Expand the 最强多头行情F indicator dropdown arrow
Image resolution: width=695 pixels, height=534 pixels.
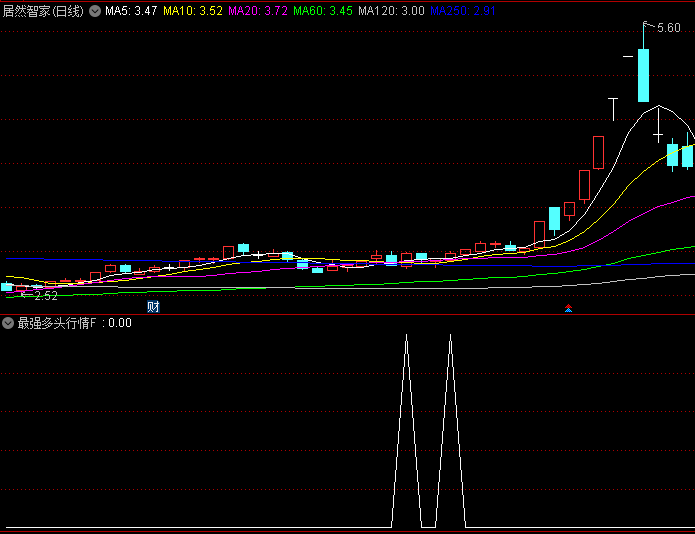(x=8, y=323)
